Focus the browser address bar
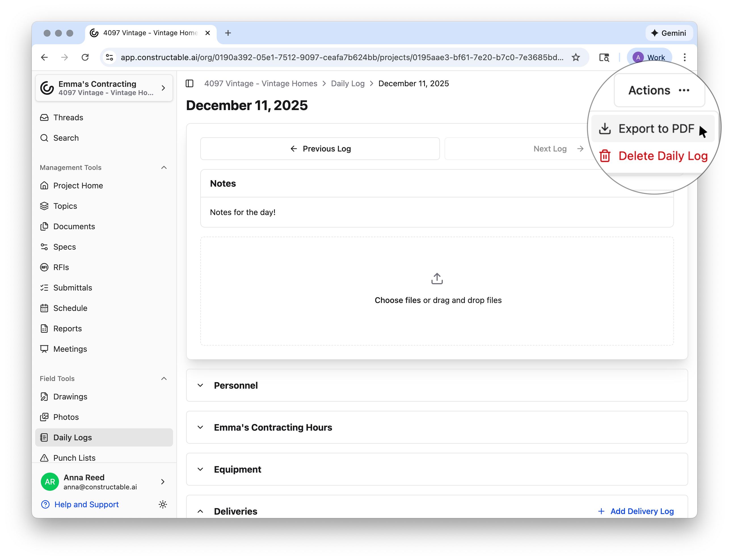729x560 pixels. tap(342, 57)
